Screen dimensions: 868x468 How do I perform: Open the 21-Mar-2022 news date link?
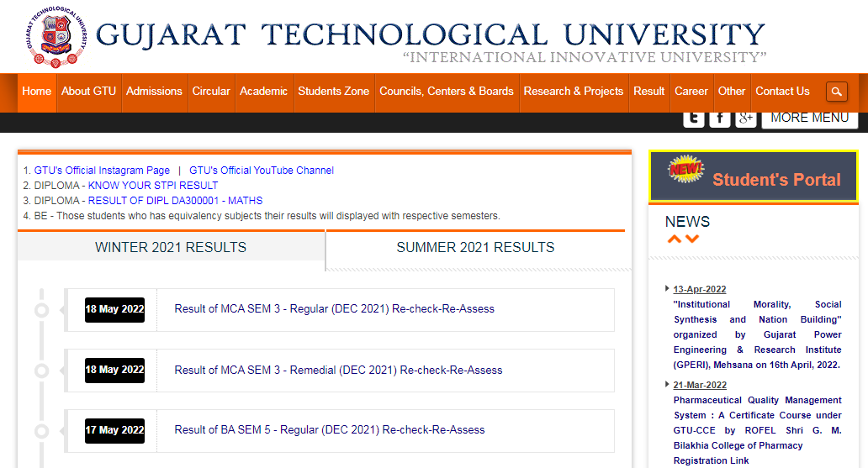(700, 385)
